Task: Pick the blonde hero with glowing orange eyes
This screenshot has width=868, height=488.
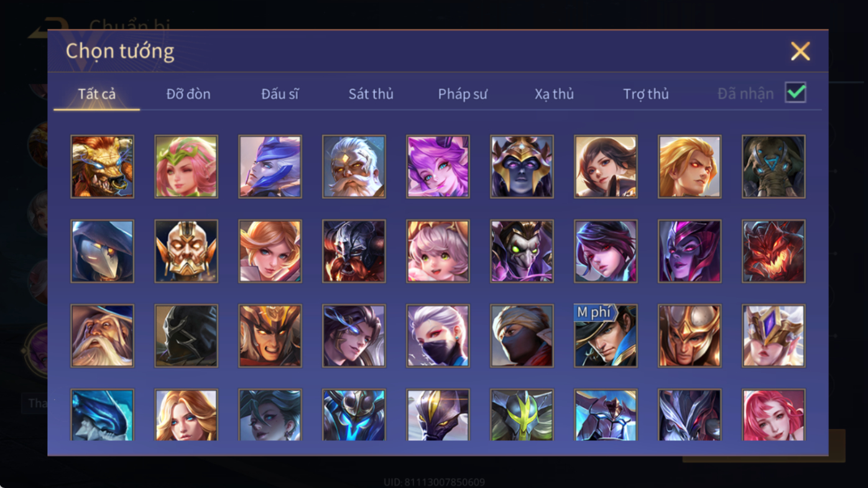Action: pyautogui.click(x=690, y=167)
